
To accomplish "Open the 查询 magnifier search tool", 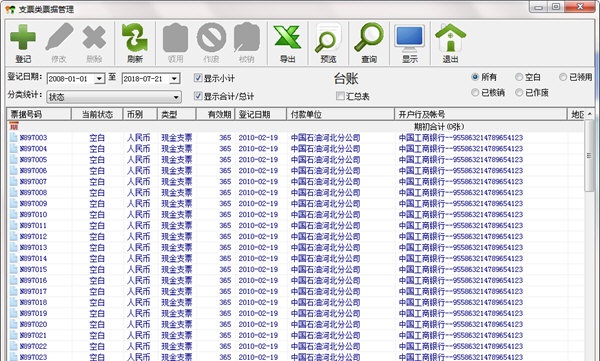I will pyautogui.click(x=369, y=42).
